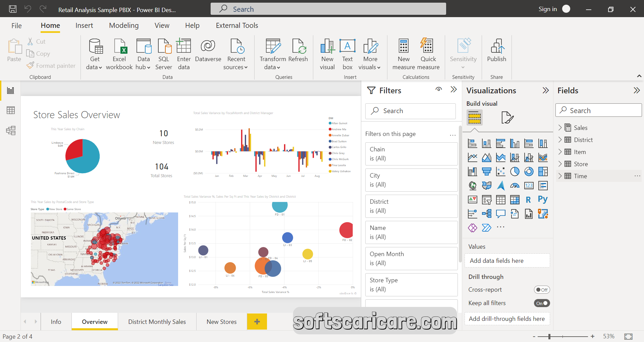
Task: Click the Fields pane Search field
Action: [599, 110]
